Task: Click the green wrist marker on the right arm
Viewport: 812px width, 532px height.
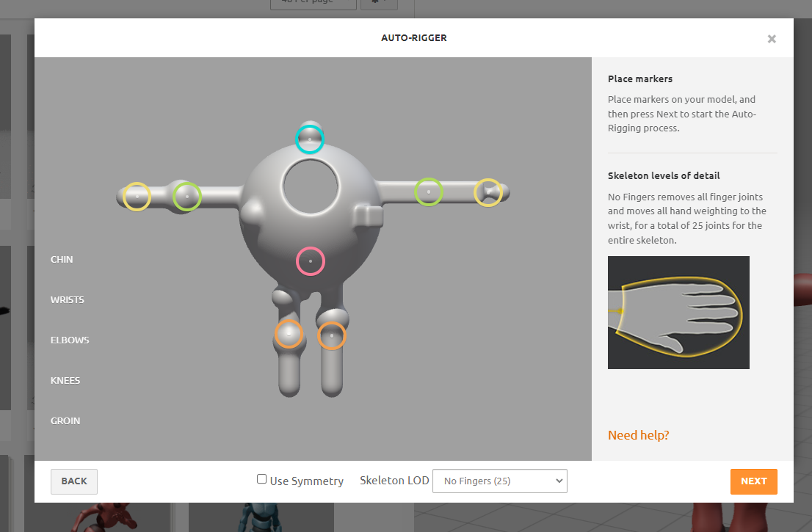Action: pyautogui.click(x=429, y=192)
